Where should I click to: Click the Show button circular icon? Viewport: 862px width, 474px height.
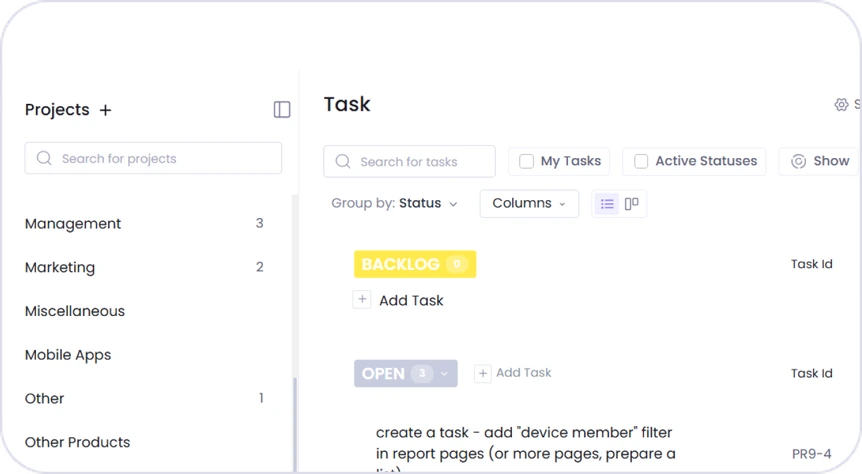(798, 161)
